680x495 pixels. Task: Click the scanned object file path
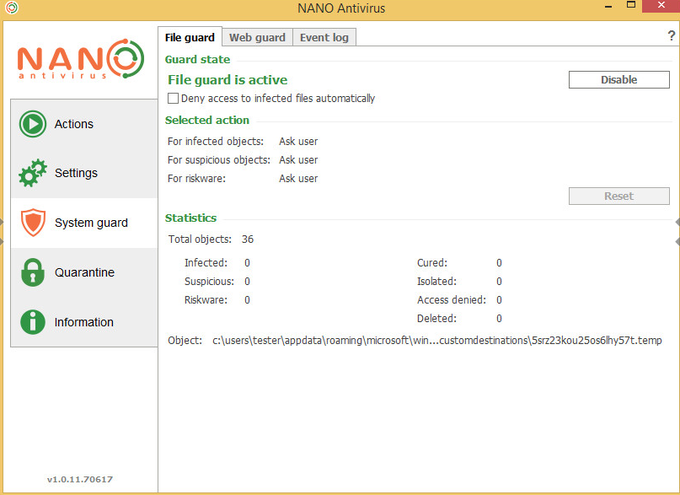coord(437,341)
